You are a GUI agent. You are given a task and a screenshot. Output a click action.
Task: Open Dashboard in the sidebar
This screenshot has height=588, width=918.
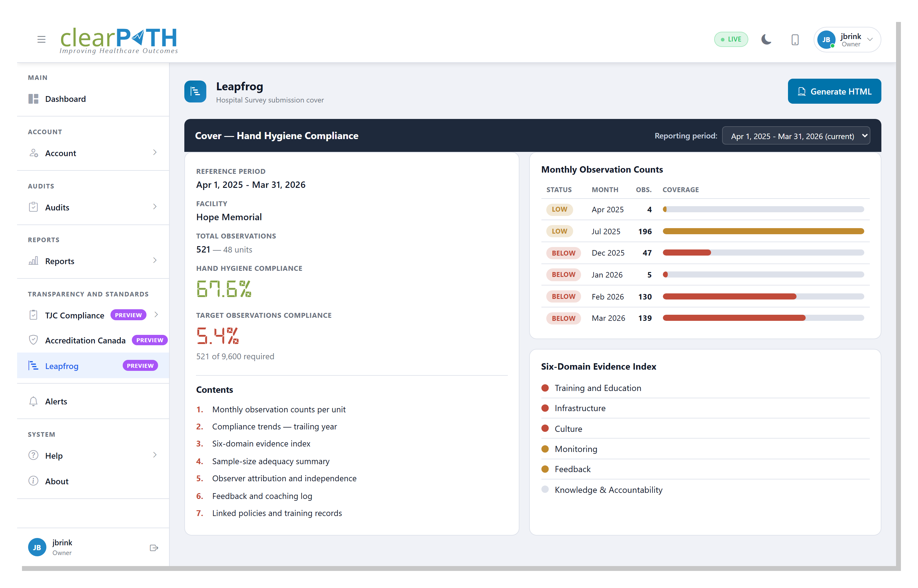click(93, 99)
